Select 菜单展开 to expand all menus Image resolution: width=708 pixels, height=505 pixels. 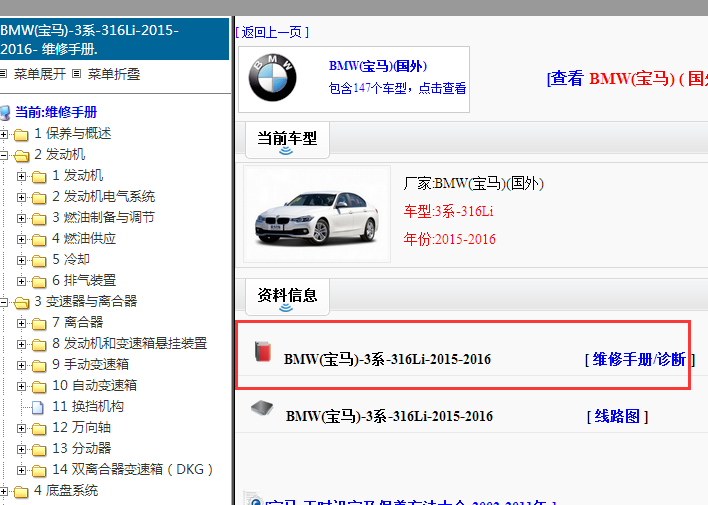[x=40, y=74]
